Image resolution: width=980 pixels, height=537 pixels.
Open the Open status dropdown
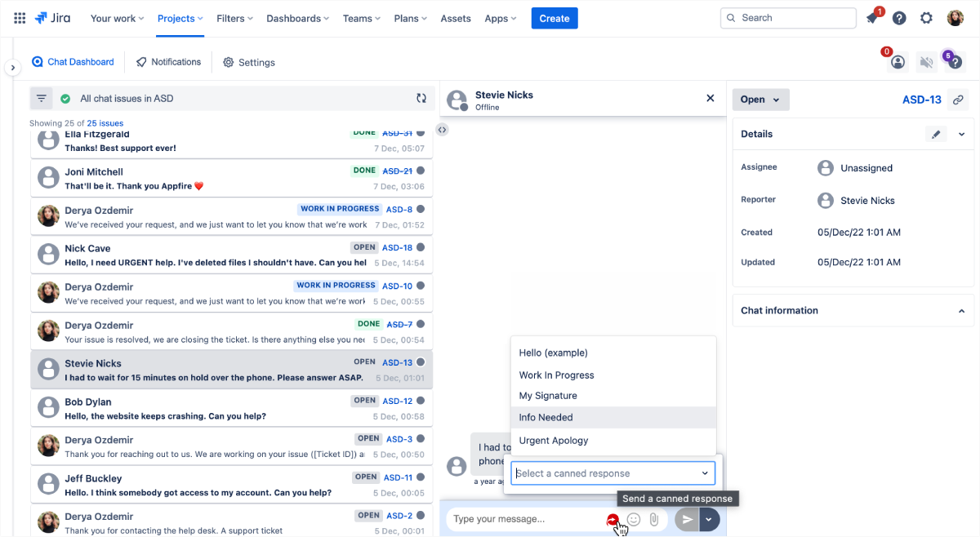point(760,100)
